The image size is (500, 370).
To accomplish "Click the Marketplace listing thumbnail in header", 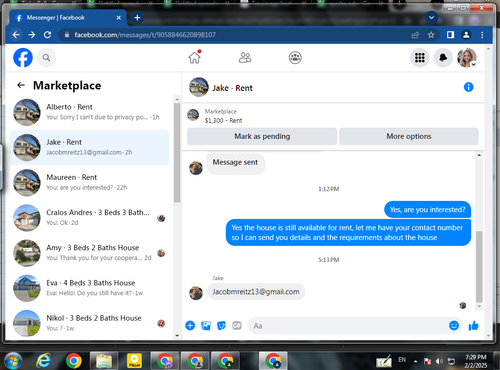I will coord(193,115).
